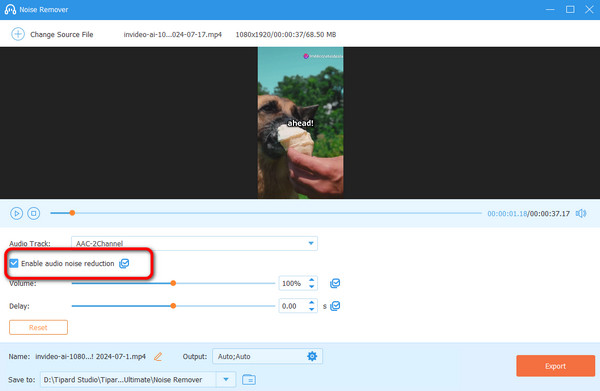Viewport: 600px width, 391px height.
Task: Click the Delay slider handle
Action: click(x=173, y=306)
